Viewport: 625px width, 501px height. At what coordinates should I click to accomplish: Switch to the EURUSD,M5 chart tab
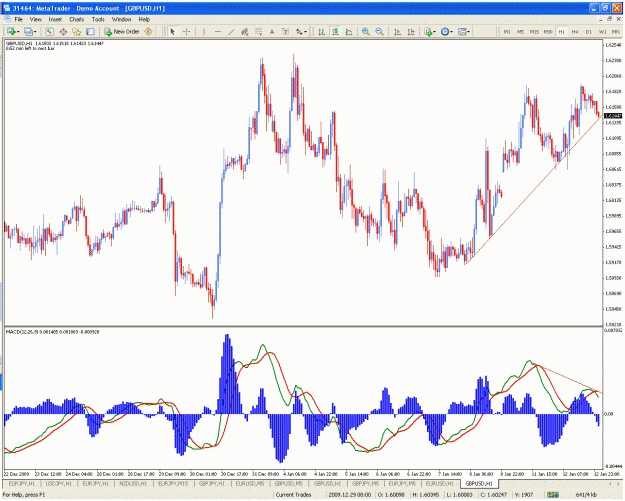(250, 483)
